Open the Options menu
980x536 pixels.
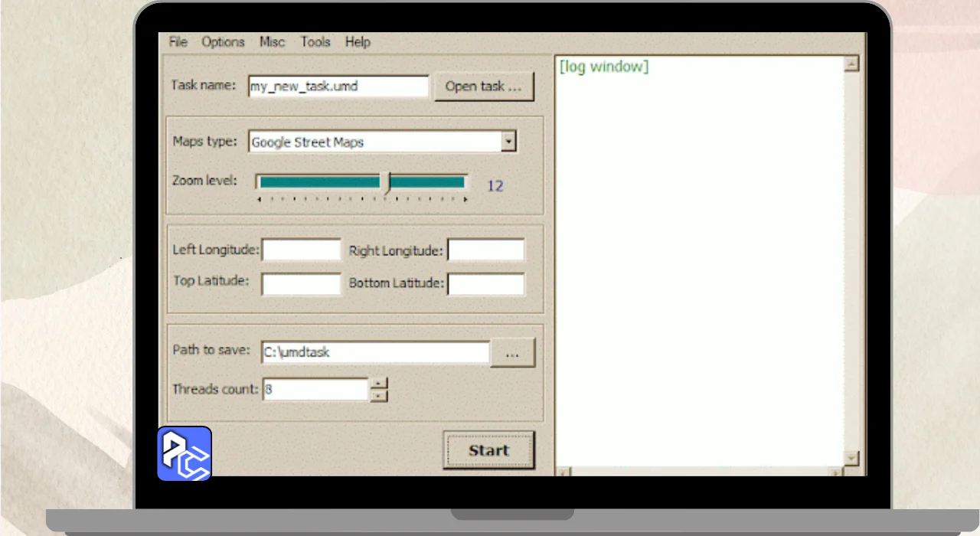point(223,42)
